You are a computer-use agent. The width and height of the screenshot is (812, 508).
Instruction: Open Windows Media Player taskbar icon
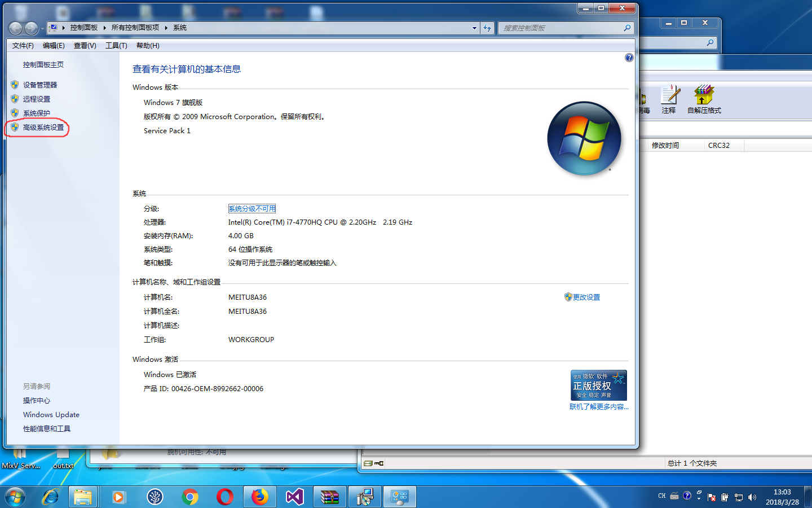118,497
